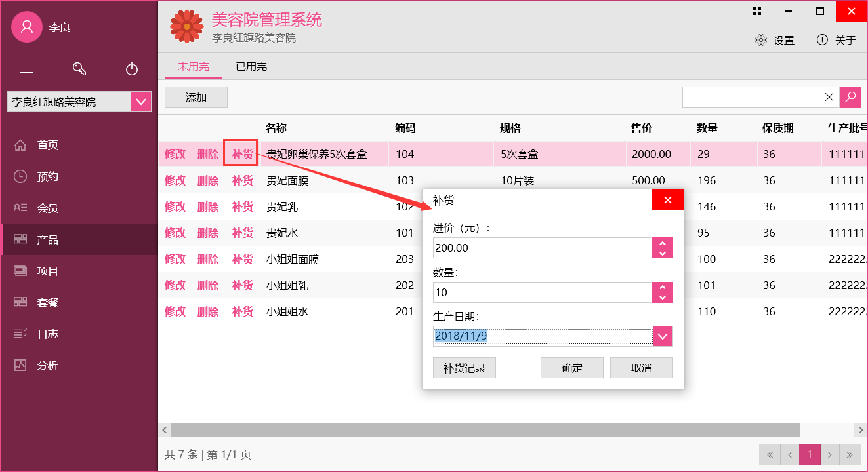Click the About info icon
This screenshot has height=472, width=868.
tap(822, 40)
